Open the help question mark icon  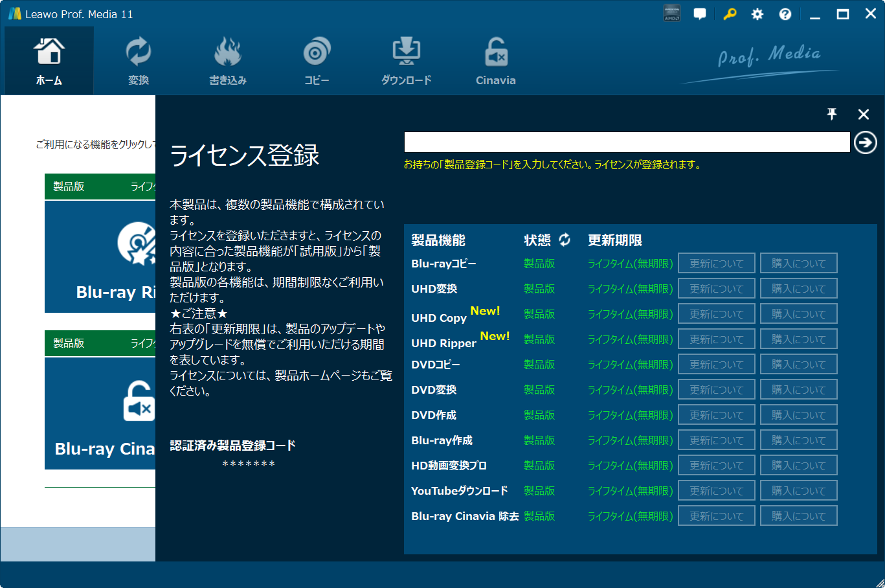(785, 14)
